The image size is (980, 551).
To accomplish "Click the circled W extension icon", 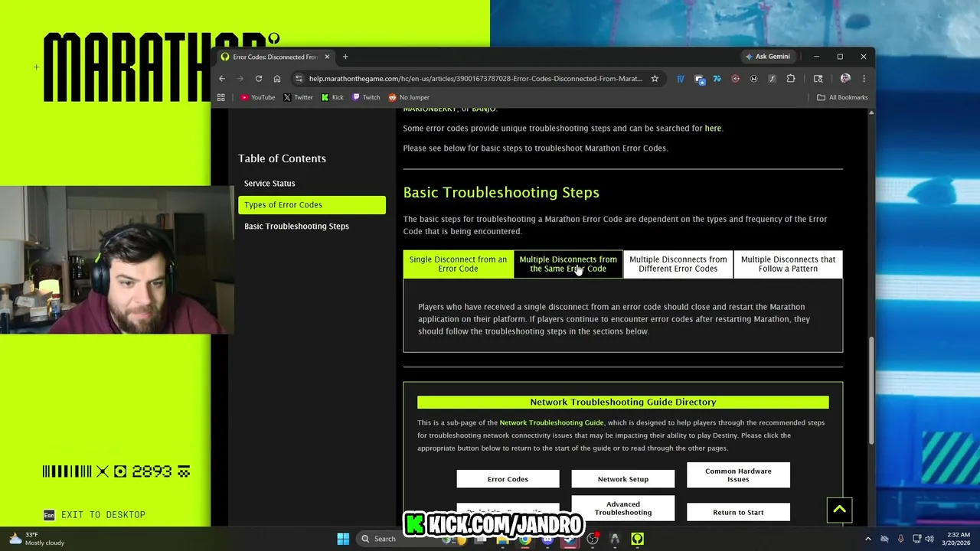I will pyautogui.click(x=754, y=78).
